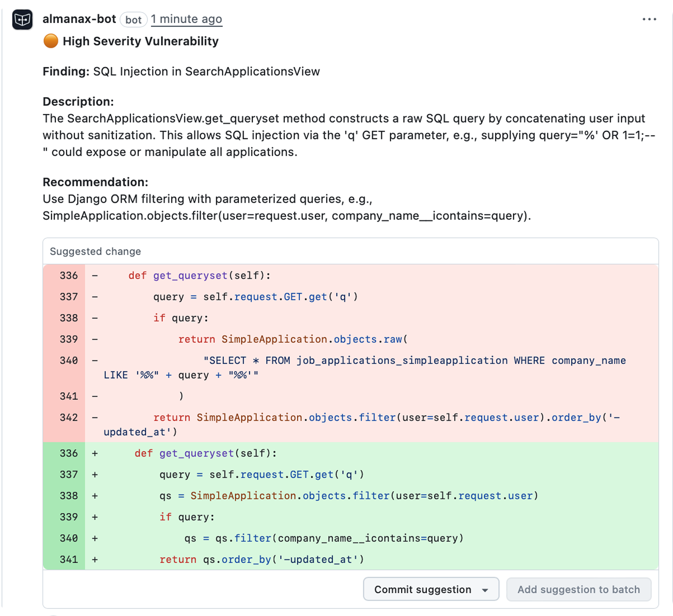Screen dimensions: 673x616
Task: Click Add suggestion to batch button
Action: 579,589
